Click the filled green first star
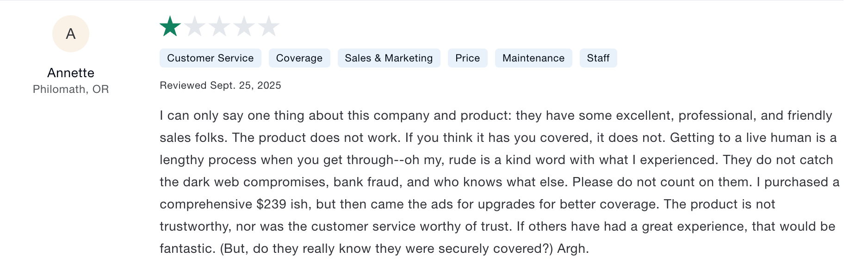The width and height of the screenshot is (868, 269). tap(170, 26)
